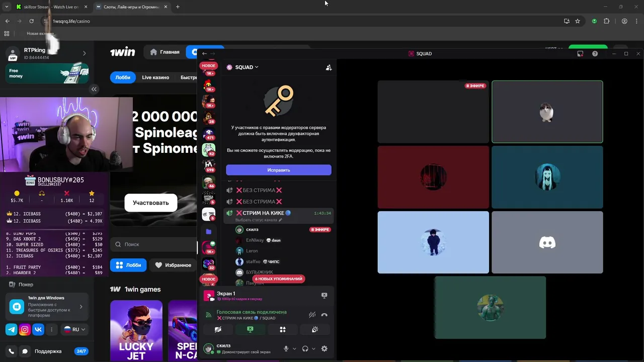Select Live казино category
This screenshot has height=362, width=644.
tap(155, 77)
